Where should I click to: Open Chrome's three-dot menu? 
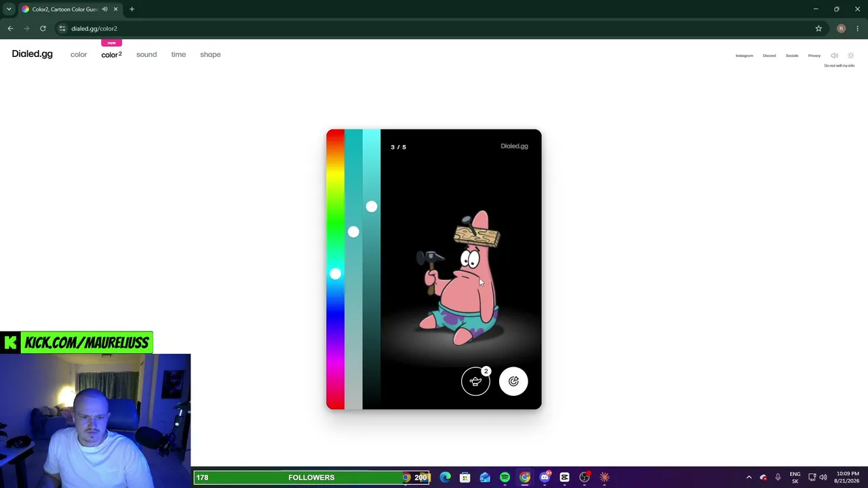(858, 28)
